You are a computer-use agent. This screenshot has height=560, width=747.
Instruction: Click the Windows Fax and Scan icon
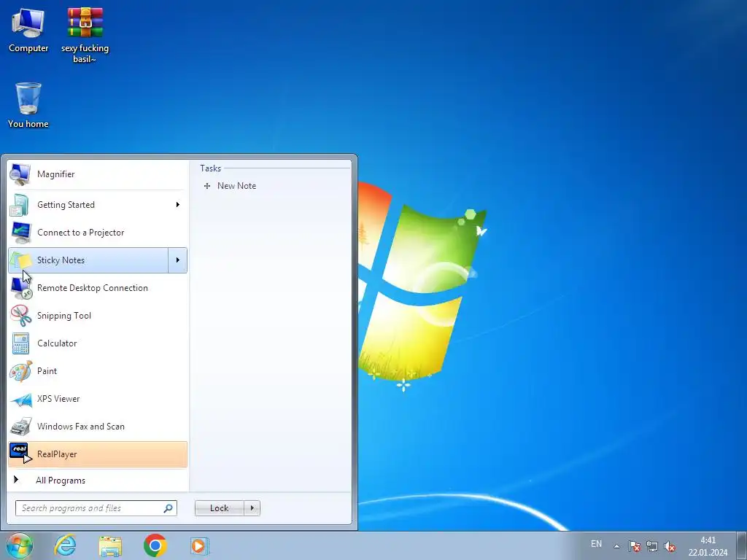tap(20, 427)
